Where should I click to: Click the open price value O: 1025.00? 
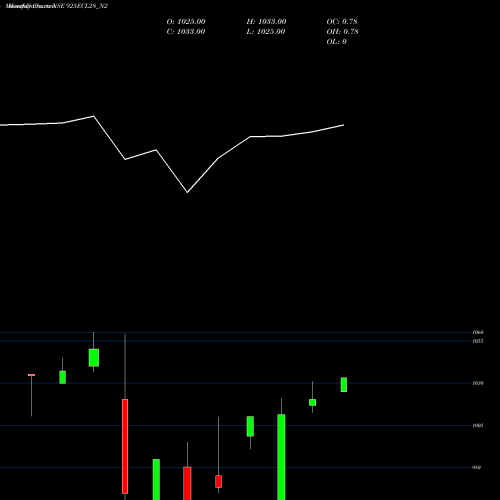(x=186, y=22)
